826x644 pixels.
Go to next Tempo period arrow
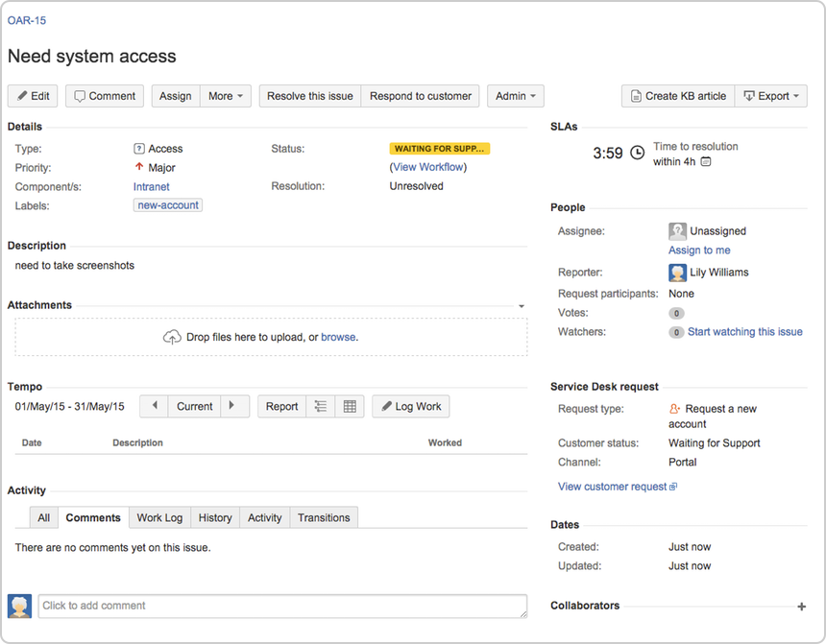coord(234,407)
